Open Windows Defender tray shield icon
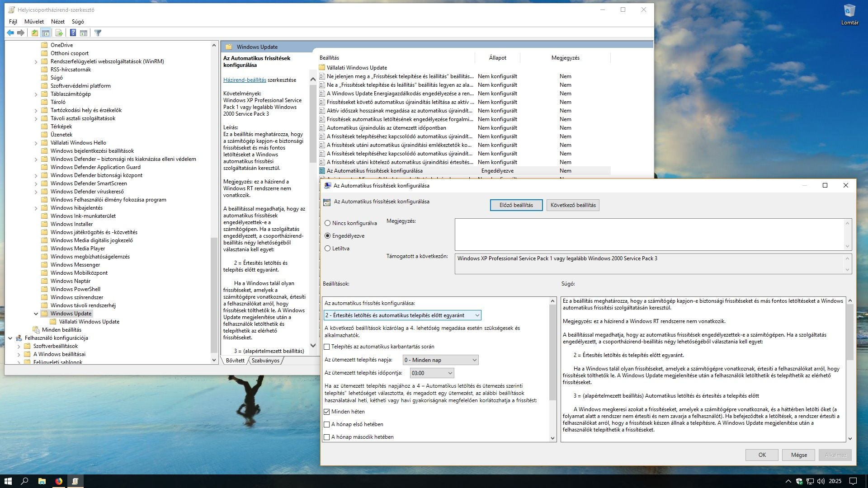868x488 pixels. (x=799, y=481)
